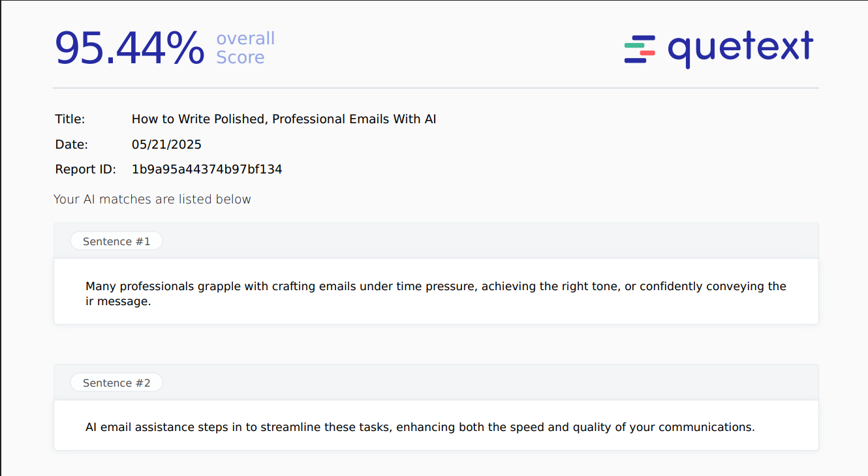Click the 95.44% score number
This screenshot has width=868, height=476.
[x=129, y=48]
